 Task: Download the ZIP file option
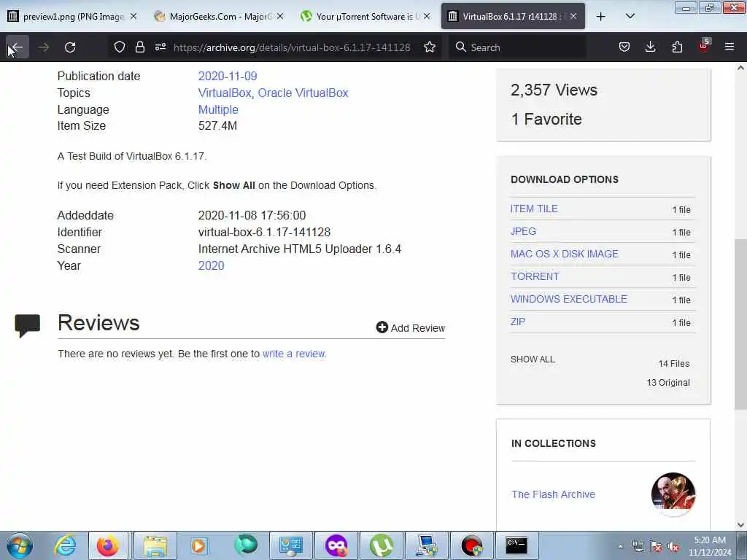click(518, 322)
